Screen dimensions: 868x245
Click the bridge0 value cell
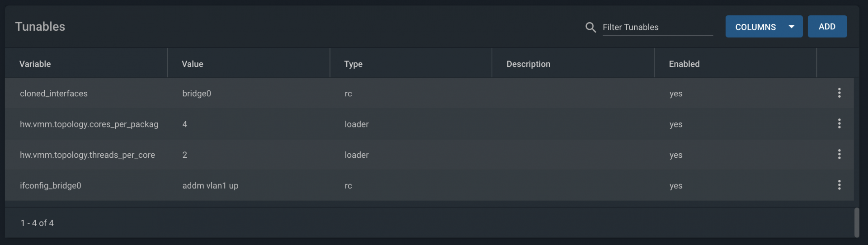point(197,93)
